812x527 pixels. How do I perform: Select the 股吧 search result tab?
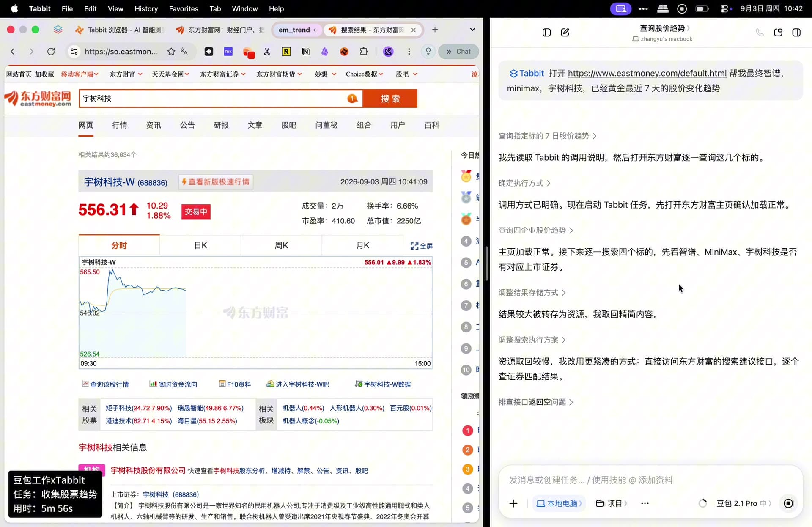coord(289,125)
